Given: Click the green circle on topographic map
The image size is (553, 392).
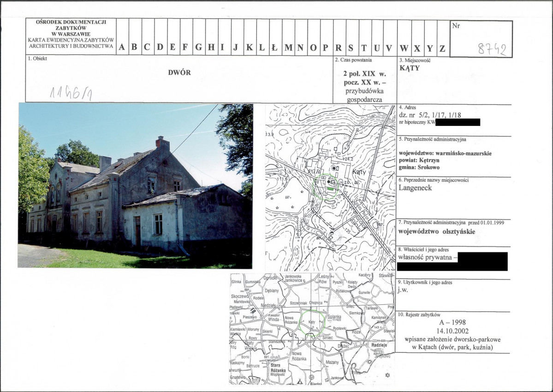Looking at the screenshot, I should 327,186.
